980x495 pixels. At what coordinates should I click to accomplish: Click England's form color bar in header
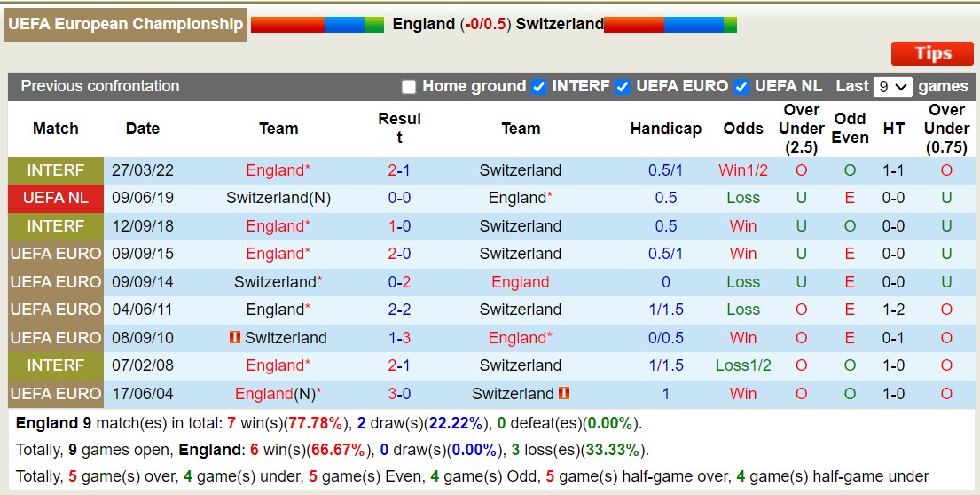(317, 24)
